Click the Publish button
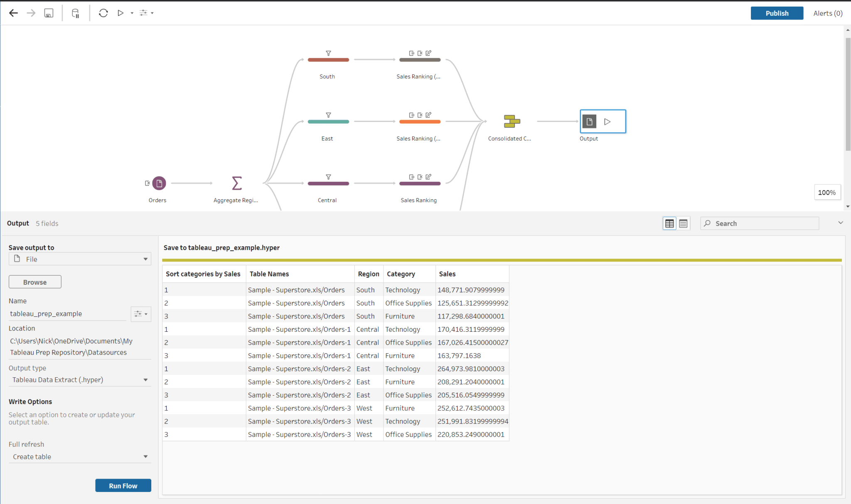This screenshot has width=851, height=504. [x=777, y=13]
